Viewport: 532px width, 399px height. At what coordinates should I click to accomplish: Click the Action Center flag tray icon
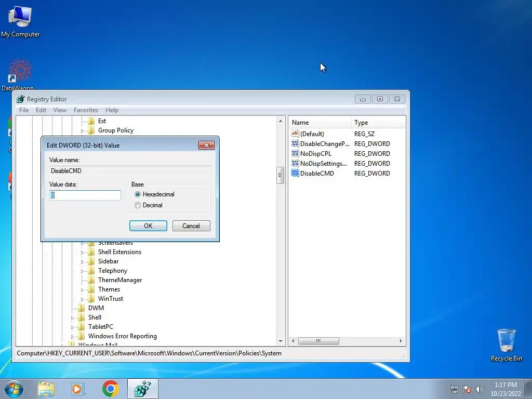point(467,389)
